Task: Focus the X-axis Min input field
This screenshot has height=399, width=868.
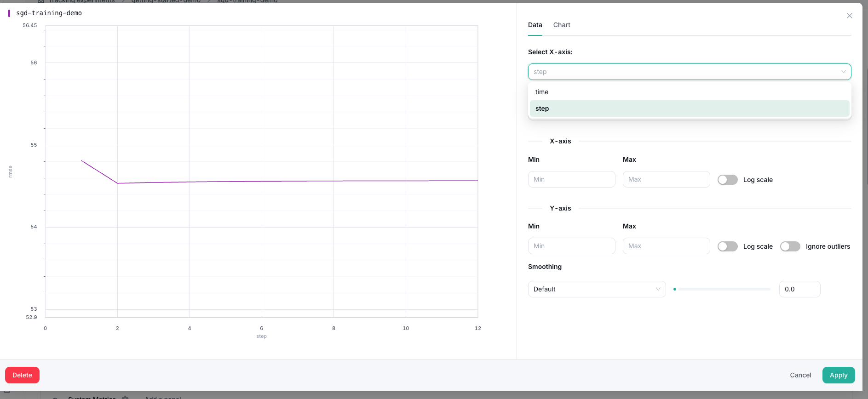Action: [x=571, y=179]
